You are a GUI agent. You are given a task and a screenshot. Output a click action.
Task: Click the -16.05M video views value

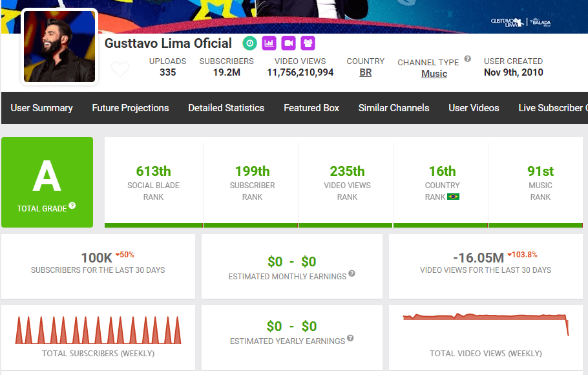coord(479,258)
